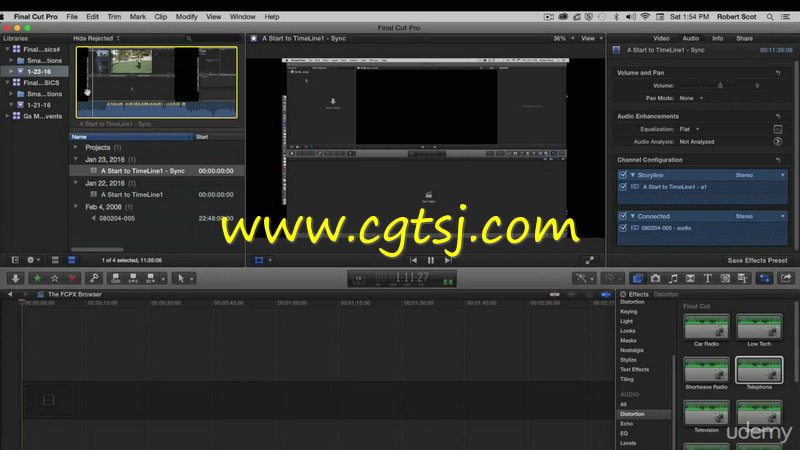Go to previous edit point

click(413, 260)
